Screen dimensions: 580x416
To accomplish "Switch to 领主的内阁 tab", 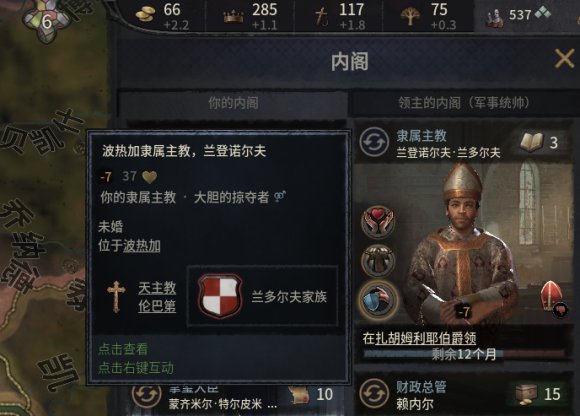I will click(464, 103).
